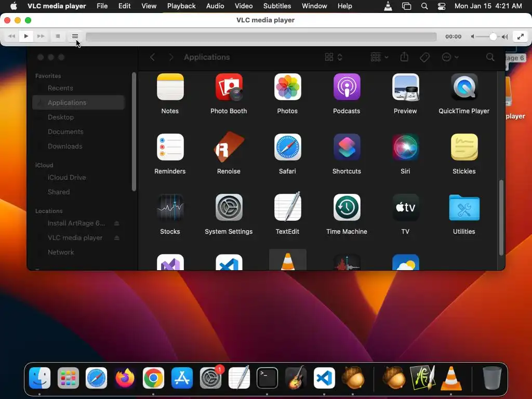Open Photos app icon in Finder
This screenshot has height=399, width=532.
pyautogui.click(x=287, y=87)
